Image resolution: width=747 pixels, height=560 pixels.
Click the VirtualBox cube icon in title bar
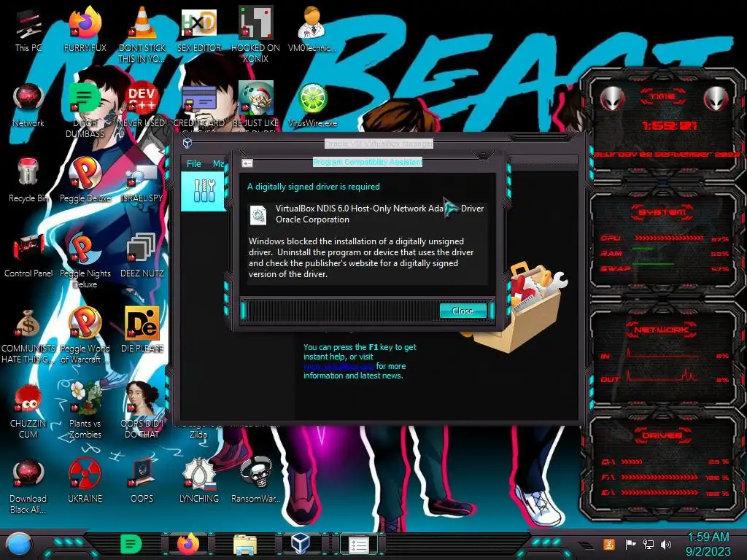pyautogui.click(x=187, y=143)
